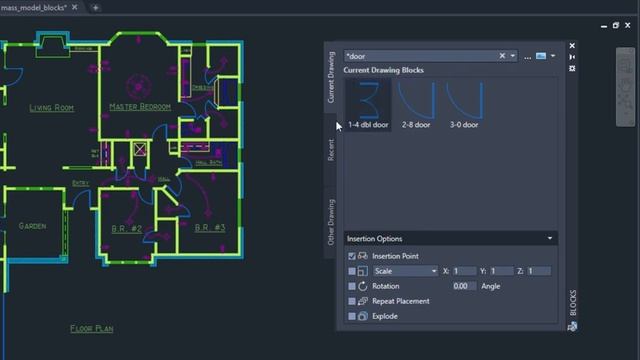Open the display options dropdown arrow
The image size is (640, 360).
pyautogui.click(x=553, y=56)
